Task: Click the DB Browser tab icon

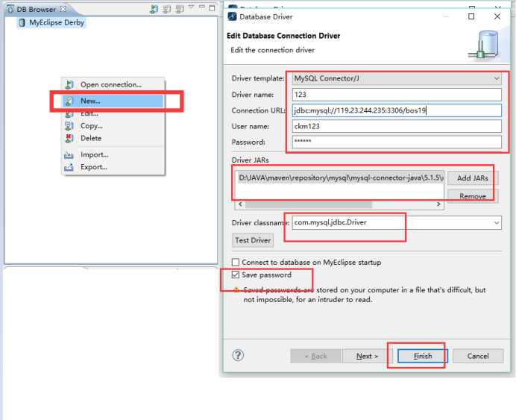Action: 10,9
